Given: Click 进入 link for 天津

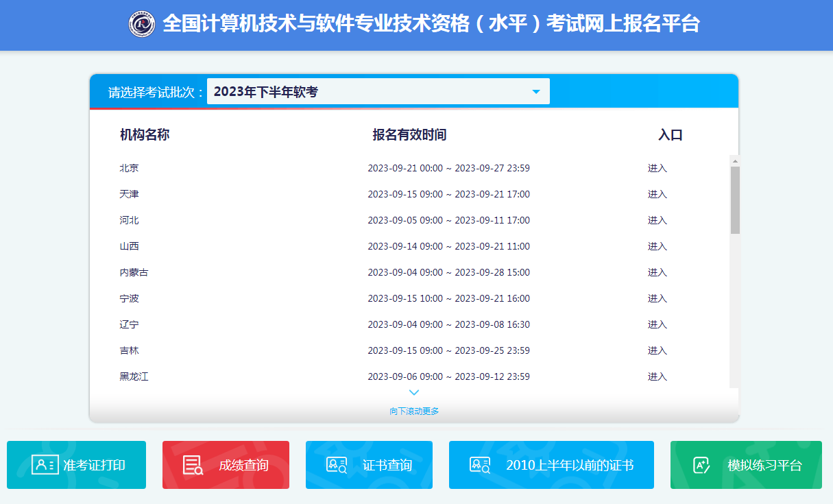Looking at the screenshot, I should [x=657, y=193].
